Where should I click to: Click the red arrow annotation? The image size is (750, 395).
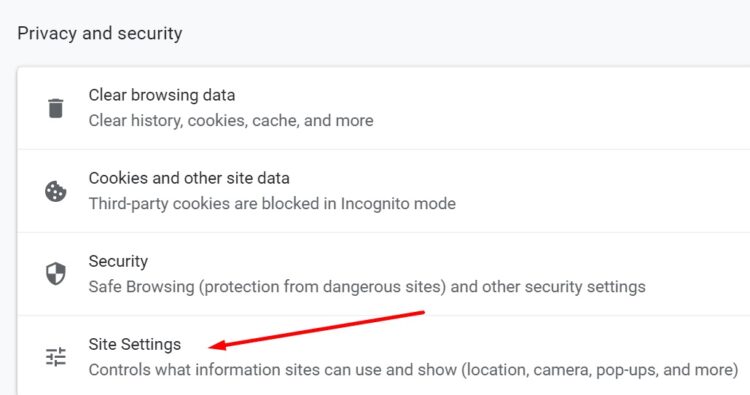click(317, 330)
